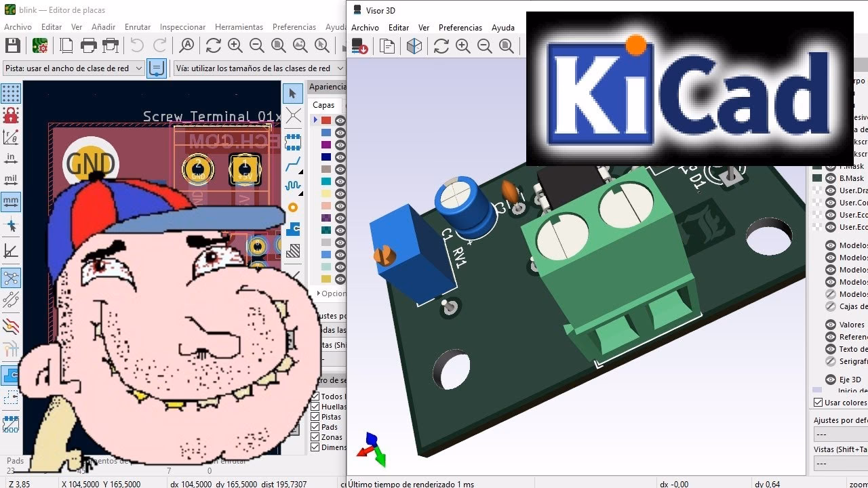Switch to the Capas tab in Apariencia panel
868x488 pixels.
point(322,104)
